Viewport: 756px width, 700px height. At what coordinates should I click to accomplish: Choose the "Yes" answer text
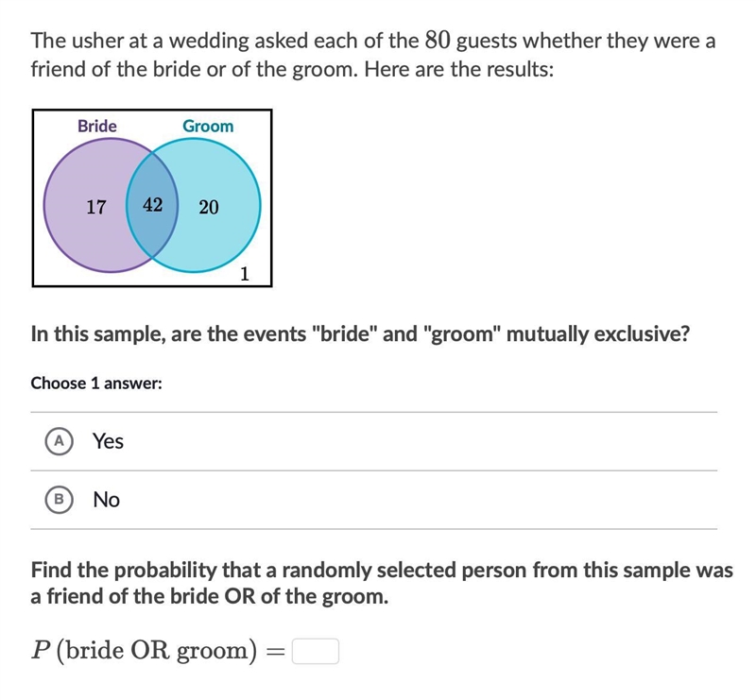pos(108,441)
